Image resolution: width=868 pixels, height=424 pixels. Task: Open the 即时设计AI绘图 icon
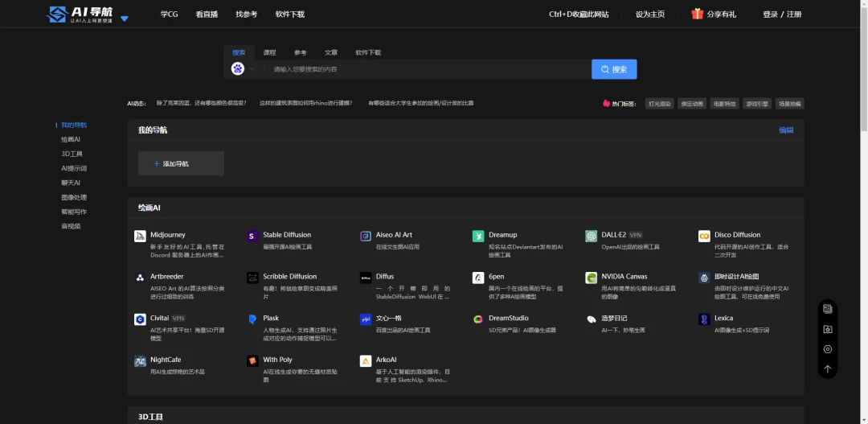coord(704,278)
